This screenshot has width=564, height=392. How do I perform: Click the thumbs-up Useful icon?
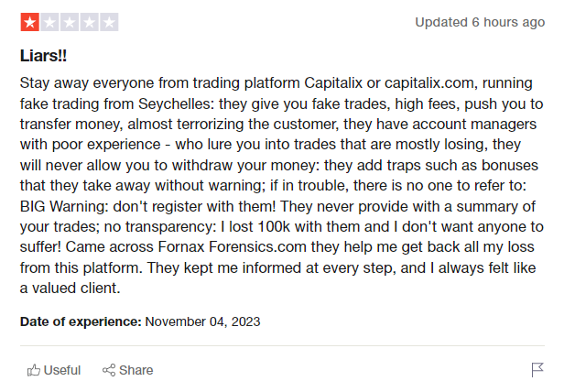coord(34,370)
